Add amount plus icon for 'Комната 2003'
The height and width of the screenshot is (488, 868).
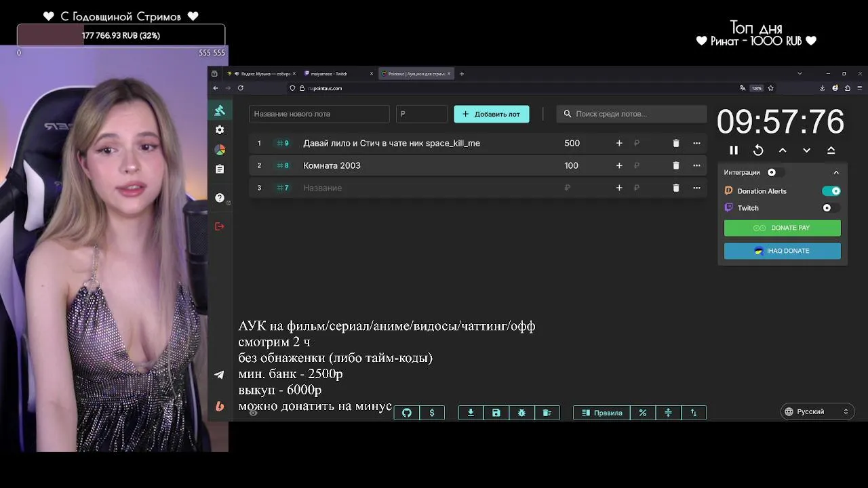pyautogui.click(x=619, y=165)
